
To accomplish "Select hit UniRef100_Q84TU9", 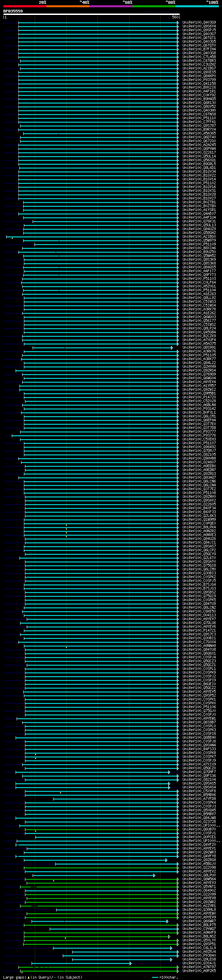I will pyautogui.click(x=199, y=604).
